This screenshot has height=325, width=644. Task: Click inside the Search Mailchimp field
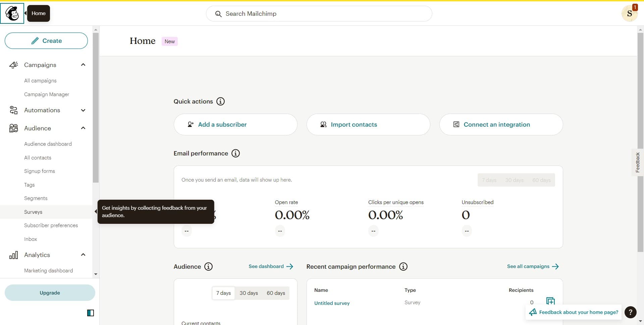[319, 14]
